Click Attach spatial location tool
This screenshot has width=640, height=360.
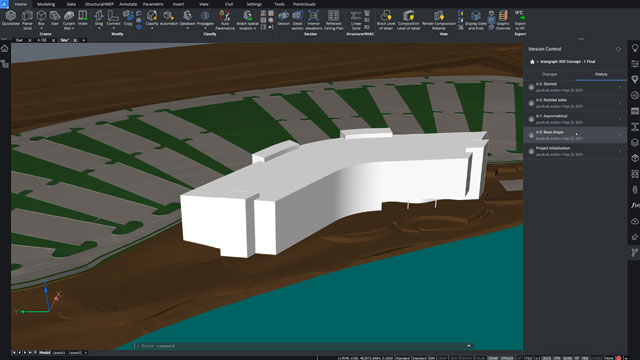247,20
